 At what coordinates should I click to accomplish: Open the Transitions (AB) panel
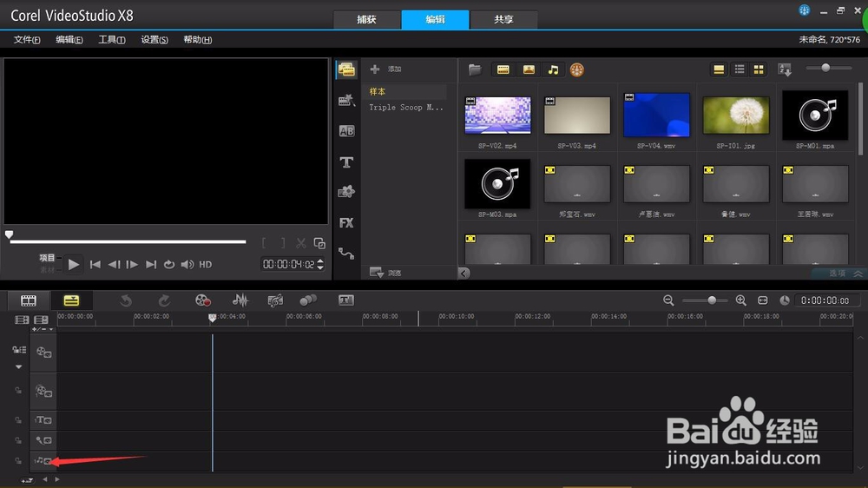346,131
